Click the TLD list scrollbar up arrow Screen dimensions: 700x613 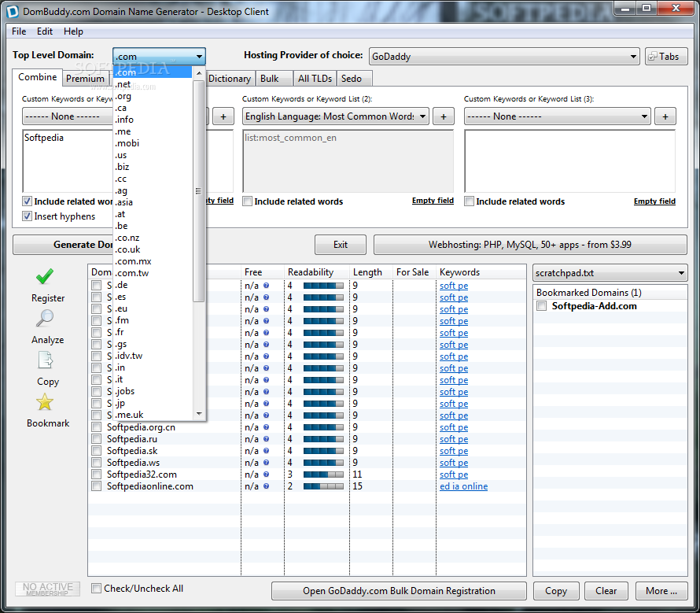[x=199, y=73]
